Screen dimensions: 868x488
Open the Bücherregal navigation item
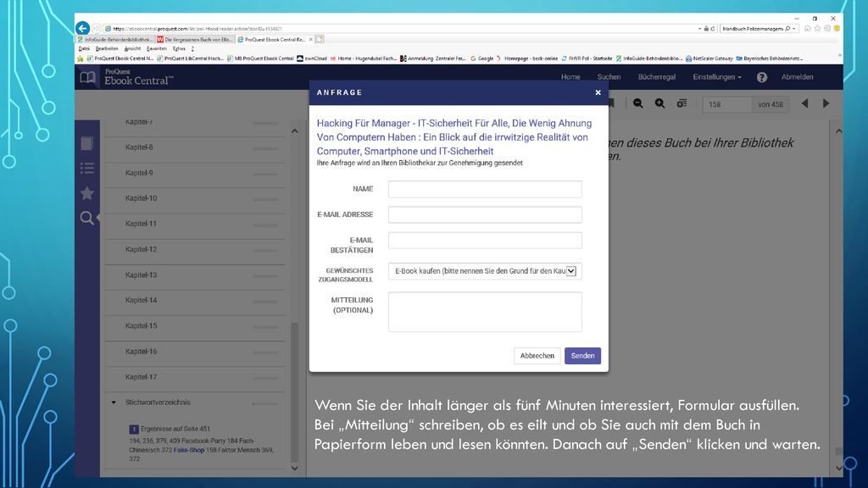pos(657,77)
